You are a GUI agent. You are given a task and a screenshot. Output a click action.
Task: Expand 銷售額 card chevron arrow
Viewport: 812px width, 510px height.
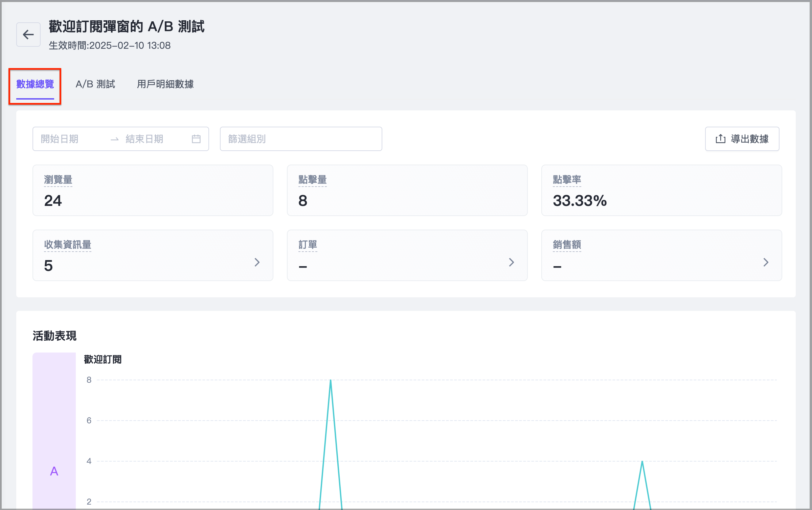click(766, 262)
